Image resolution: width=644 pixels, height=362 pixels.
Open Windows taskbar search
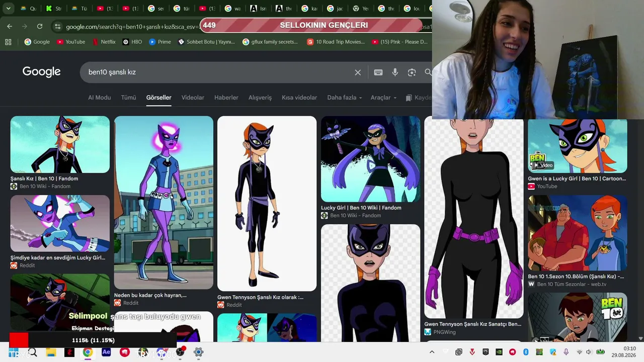click(x=33, y=352)
